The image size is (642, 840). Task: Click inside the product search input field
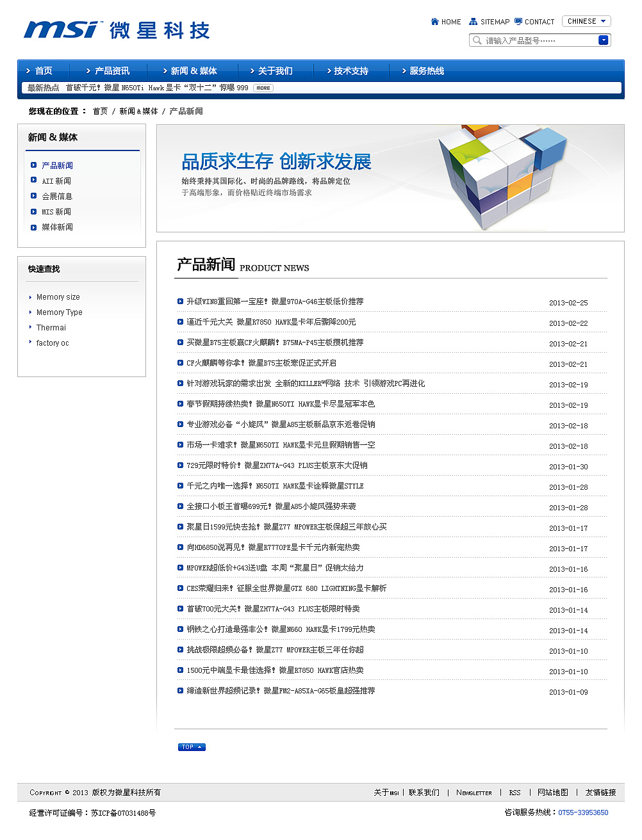(538, 40)
